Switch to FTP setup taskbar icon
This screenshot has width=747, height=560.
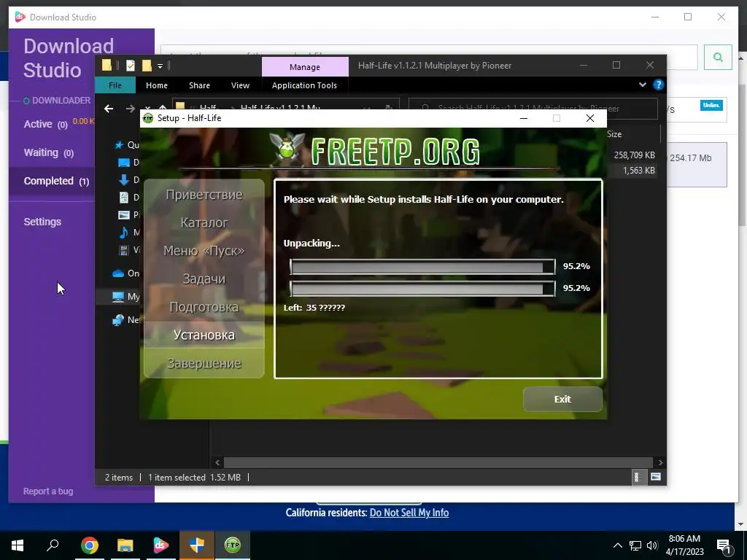[233, 545]
